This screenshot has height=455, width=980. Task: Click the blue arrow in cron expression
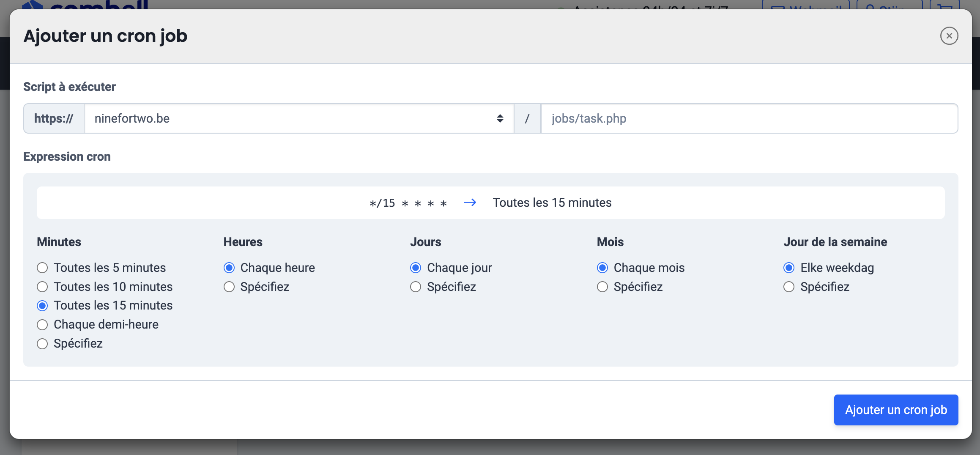coord(470,203)
